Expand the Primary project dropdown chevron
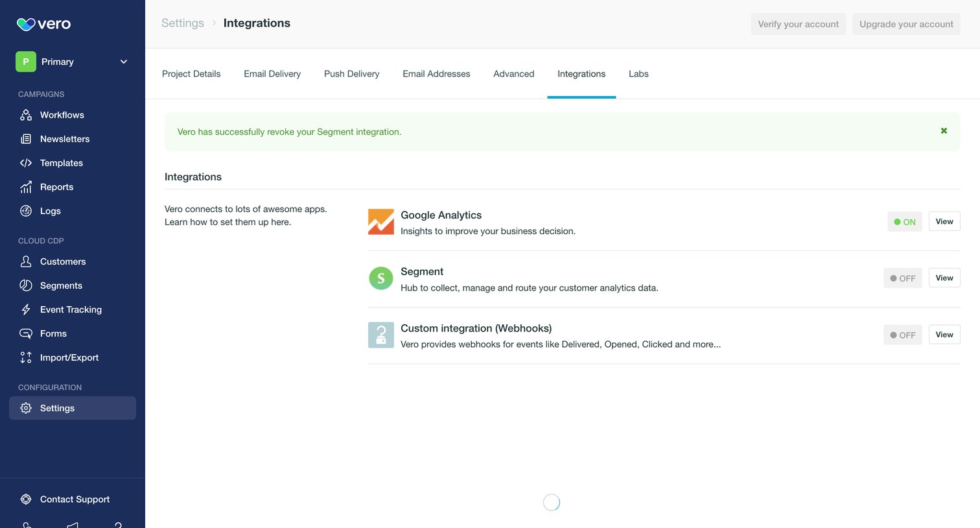The height and width of the screenshot is (528, 980). [124, 62]
